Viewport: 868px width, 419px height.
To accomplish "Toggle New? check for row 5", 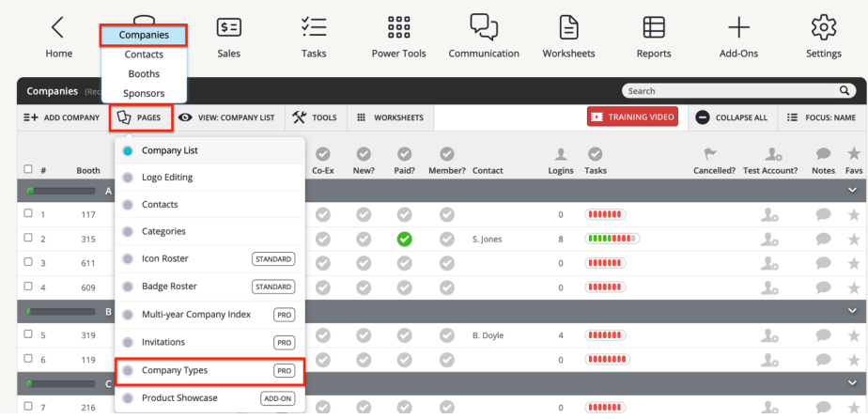I will pos(364,334).
